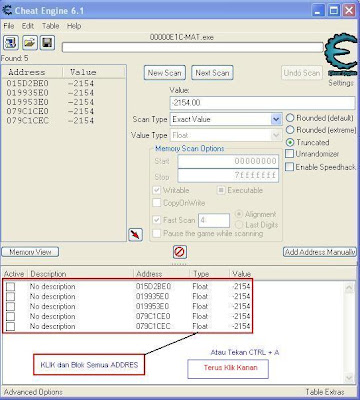Open the process list icon
This screenshot has height=400, width=360.
pos(11,43)
